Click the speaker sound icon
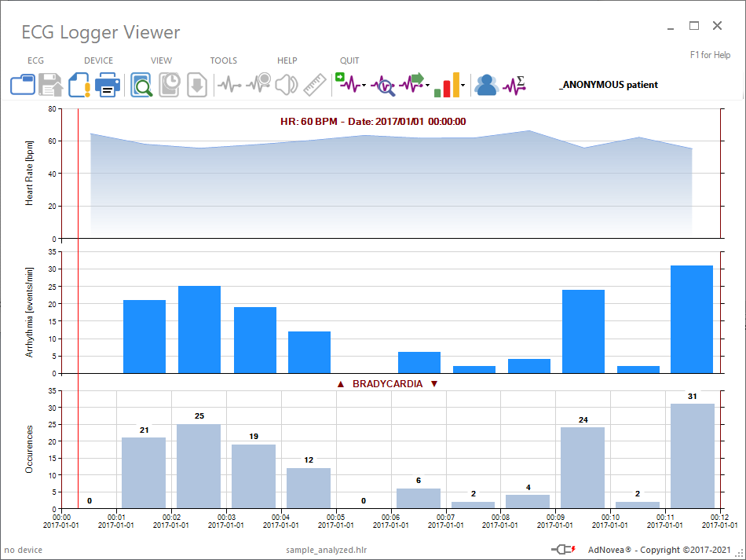 287,85
